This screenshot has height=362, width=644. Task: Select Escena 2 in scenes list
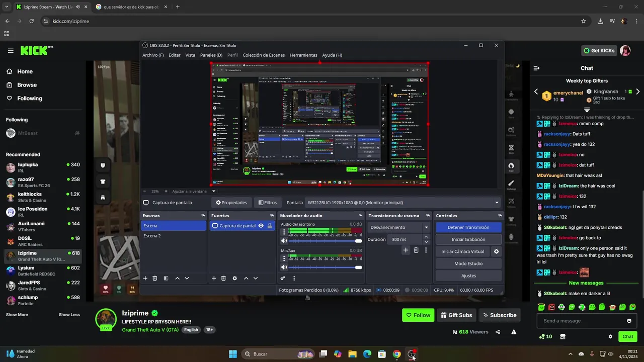pos(174,236)
